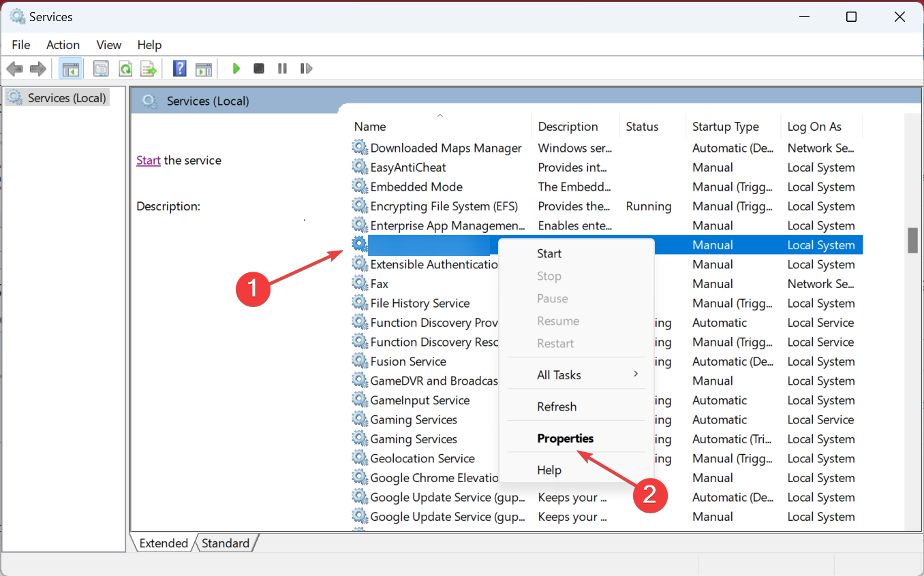Screen dimensions: 924x576
Task: Click the gear icon next to Embedded Mode
Action: coord(359,187)
